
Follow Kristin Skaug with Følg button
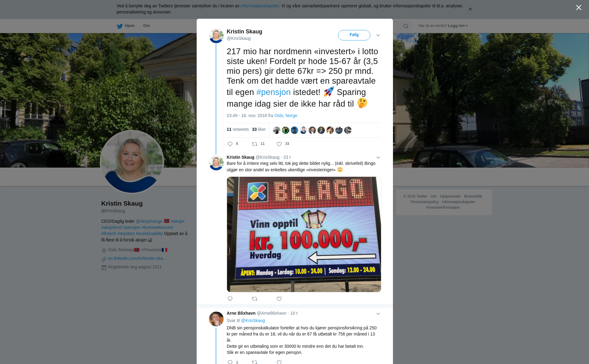pos(354,35)
